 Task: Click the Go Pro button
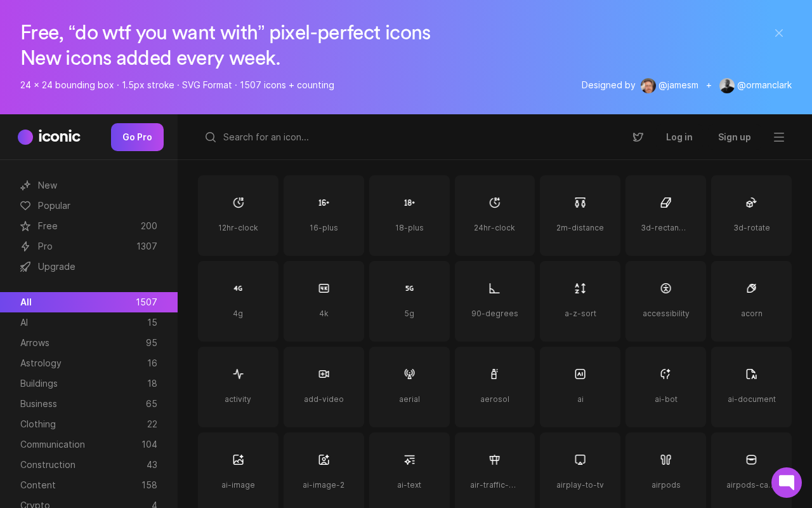click(x=137, y=137)
